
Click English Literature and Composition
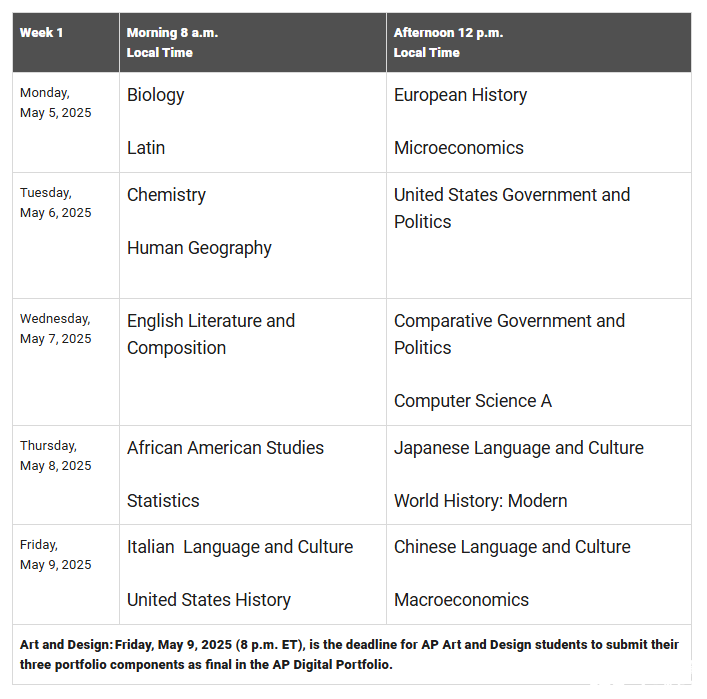point(211,334)
